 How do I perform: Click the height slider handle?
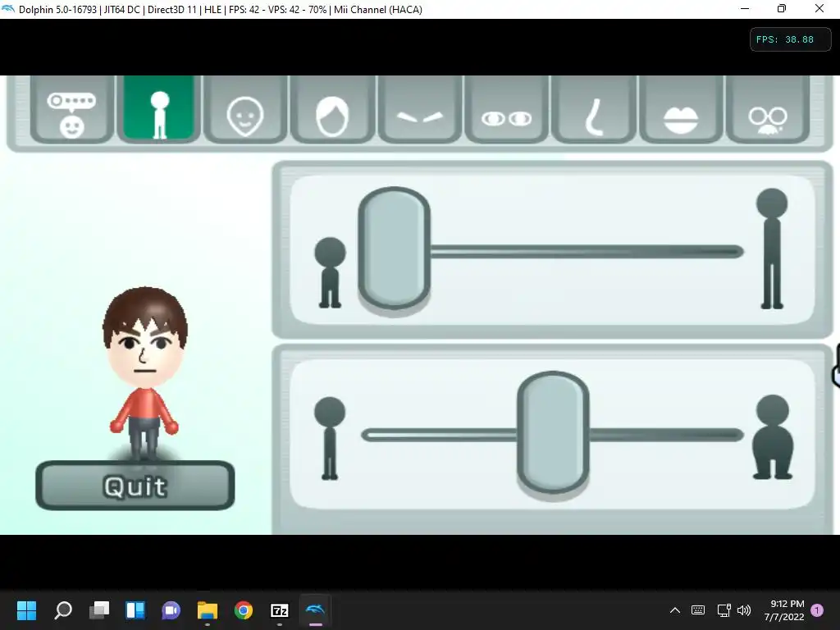click(x=395, y=248)
